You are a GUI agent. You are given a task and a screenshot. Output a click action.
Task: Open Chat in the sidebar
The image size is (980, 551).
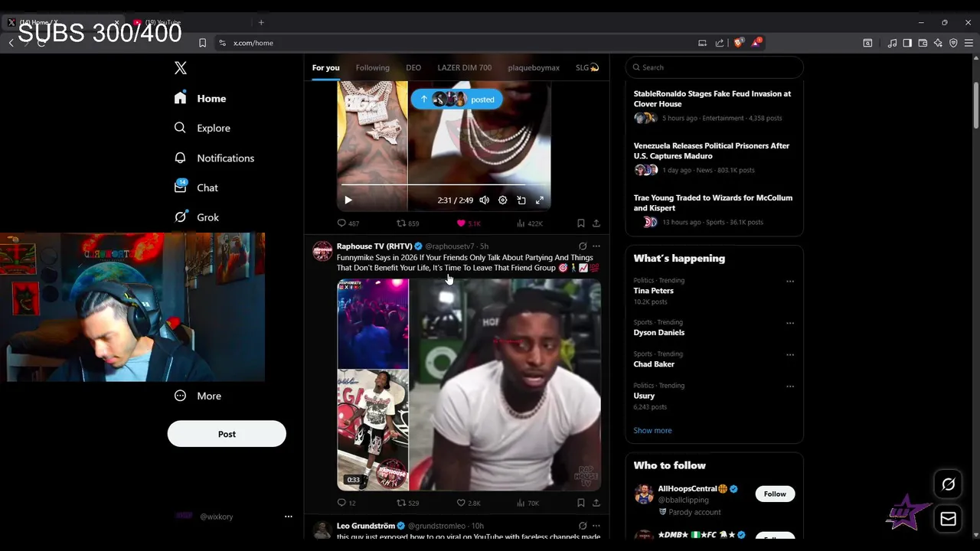pyautogui.click(x=196, y=187)
